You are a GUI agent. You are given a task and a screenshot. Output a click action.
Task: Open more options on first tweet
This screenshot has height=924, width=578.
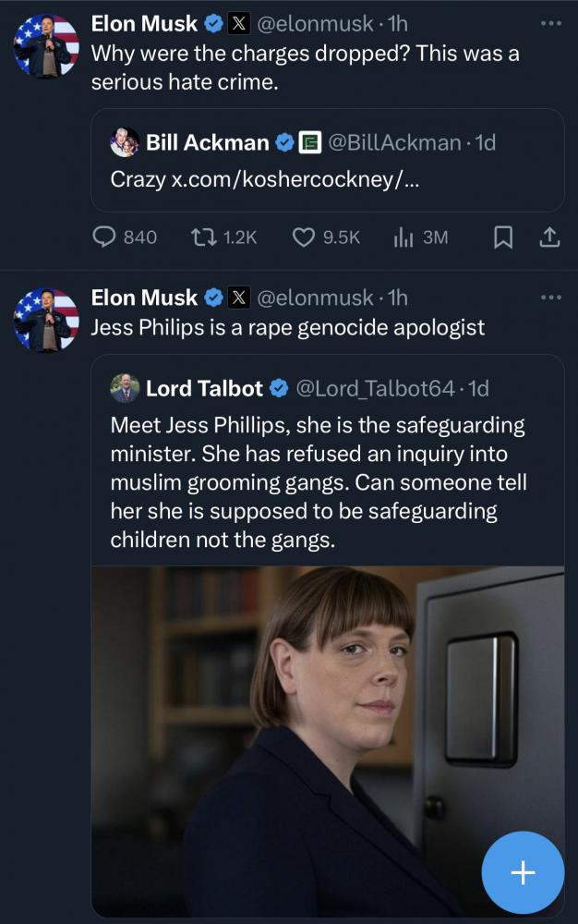click(550, 21)
